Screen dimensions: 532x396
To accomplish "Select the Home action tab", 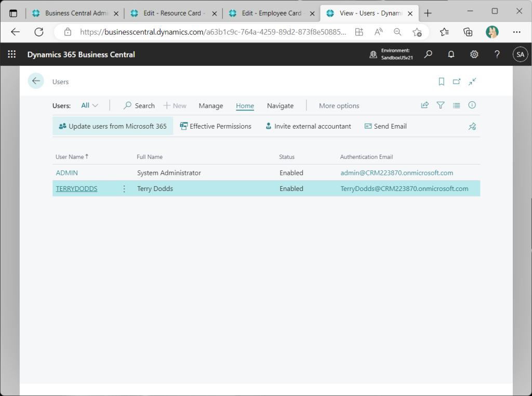I will 245,106.
